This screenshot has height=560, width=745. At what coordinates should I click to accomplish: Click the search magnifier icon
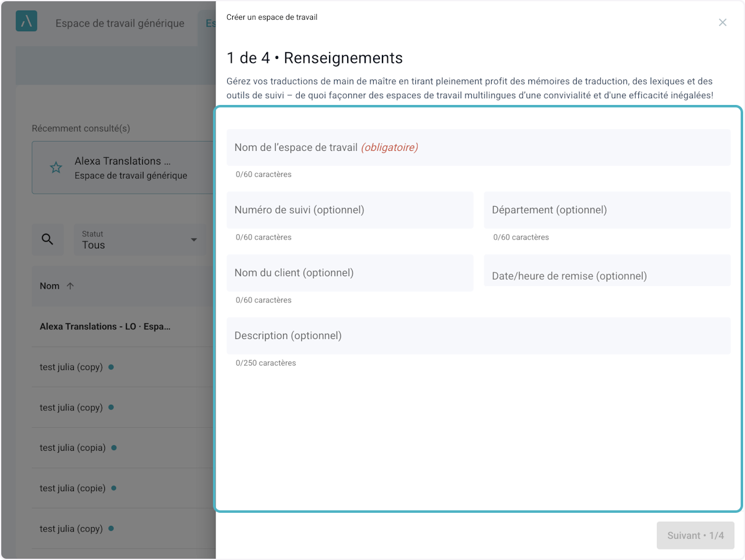tap(48, 240)
